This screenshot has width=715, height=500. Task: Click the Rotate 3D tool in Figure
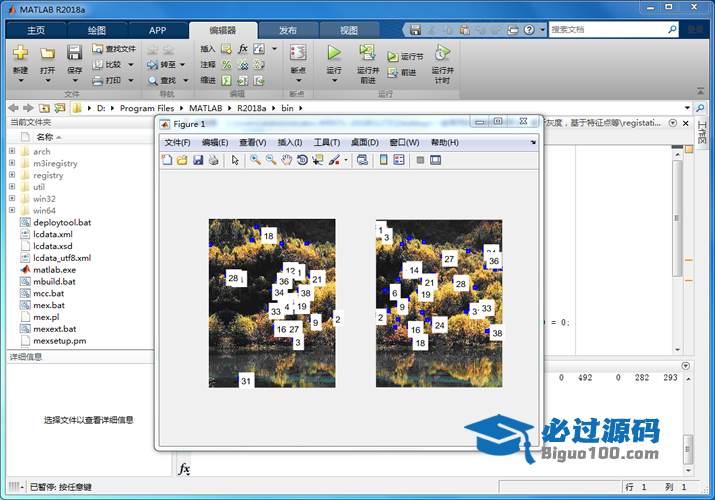tap(302, 160)
